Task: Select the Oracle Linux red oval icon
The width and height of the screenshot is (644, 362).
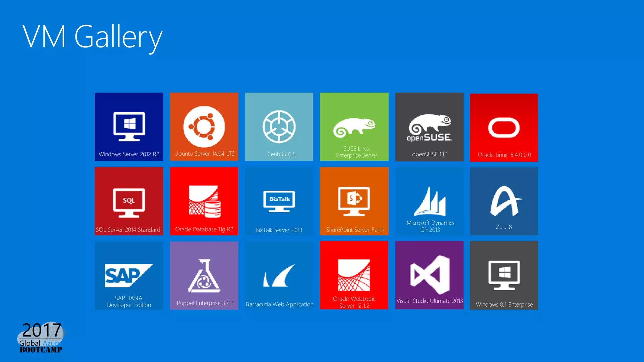Action: pos(504,128)
